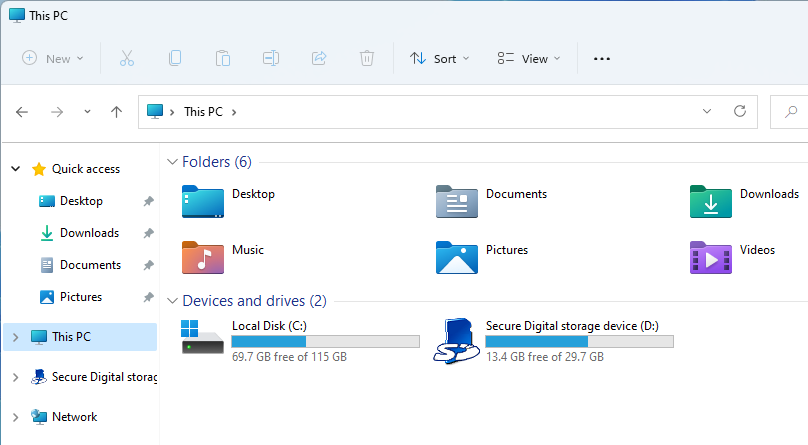Select the Music folder icon
808x445 pixels.
point(203,257)
